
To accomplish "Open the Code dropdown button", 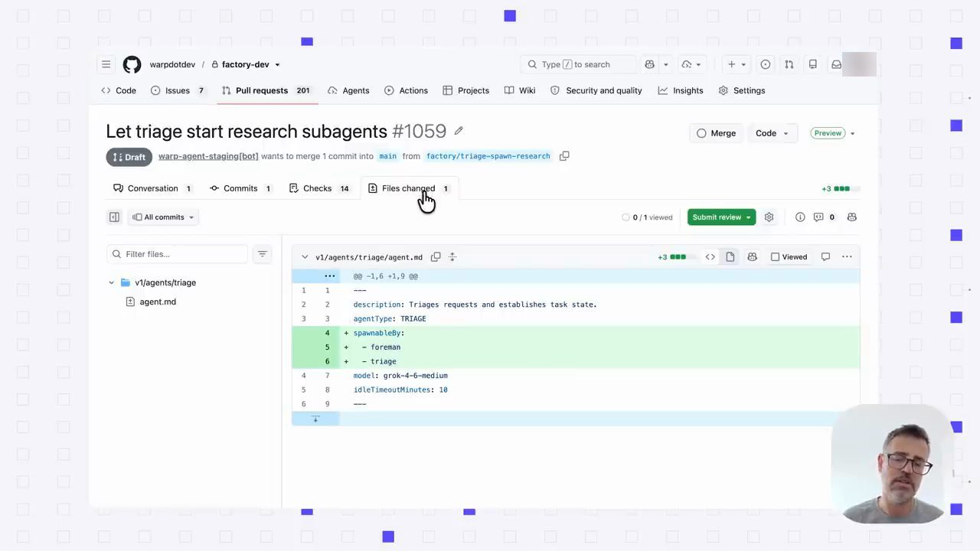I will 772,133.
